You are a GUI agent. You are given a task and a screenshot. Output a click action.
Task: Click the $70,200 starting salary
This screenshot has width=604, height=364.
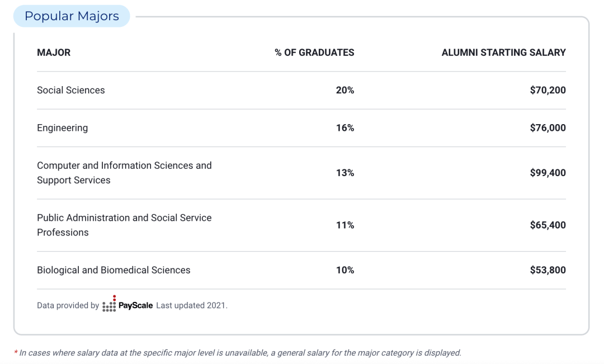(548, 90)
